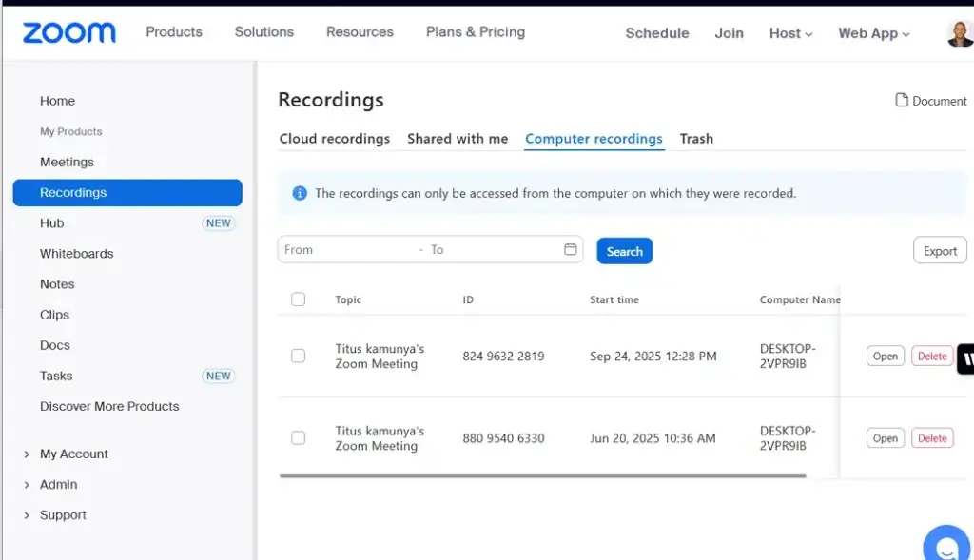Switch to Cloud recordings tab
974x560 pixels.
coord(335,139)
